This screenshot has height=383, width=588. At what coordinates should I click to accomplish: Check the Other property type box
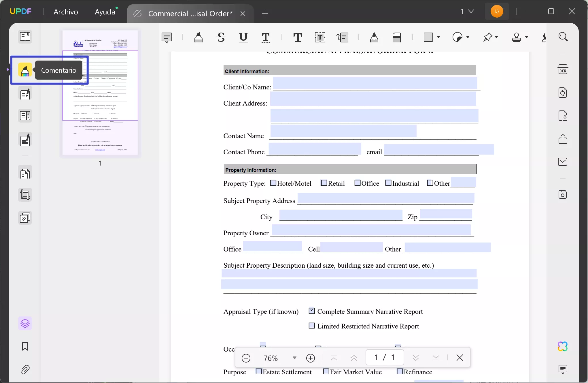coord(430,183)
